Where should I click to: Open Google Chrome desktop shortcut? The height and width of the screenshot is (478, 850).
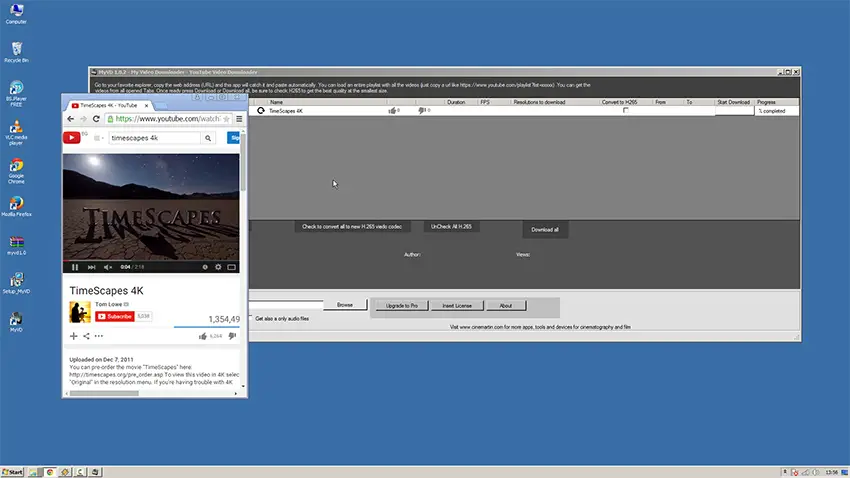16,171
